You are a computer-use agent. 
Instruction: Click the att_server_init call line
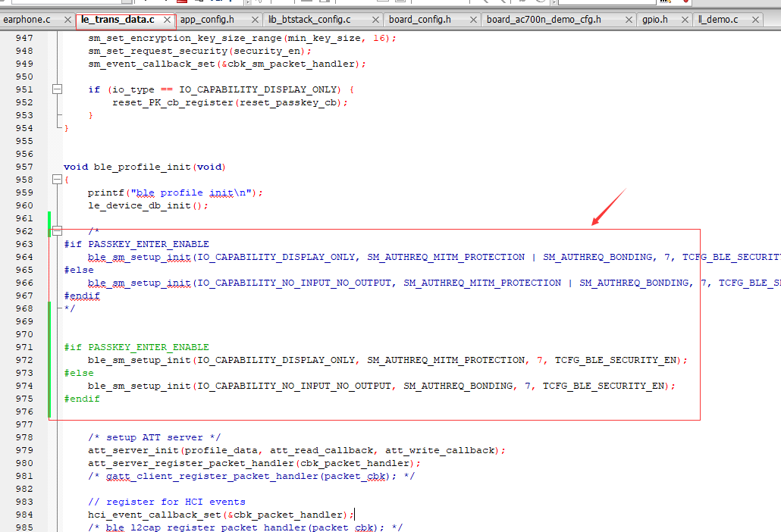point(297,450)
